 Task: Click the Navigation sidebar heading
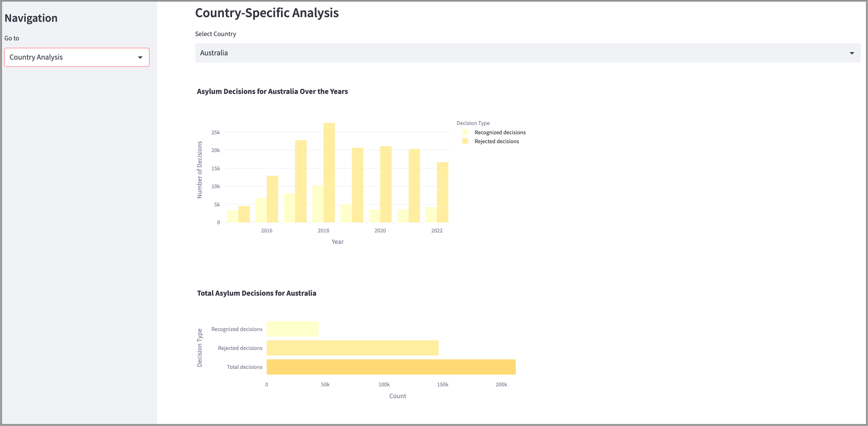click(x=31, y=18)
